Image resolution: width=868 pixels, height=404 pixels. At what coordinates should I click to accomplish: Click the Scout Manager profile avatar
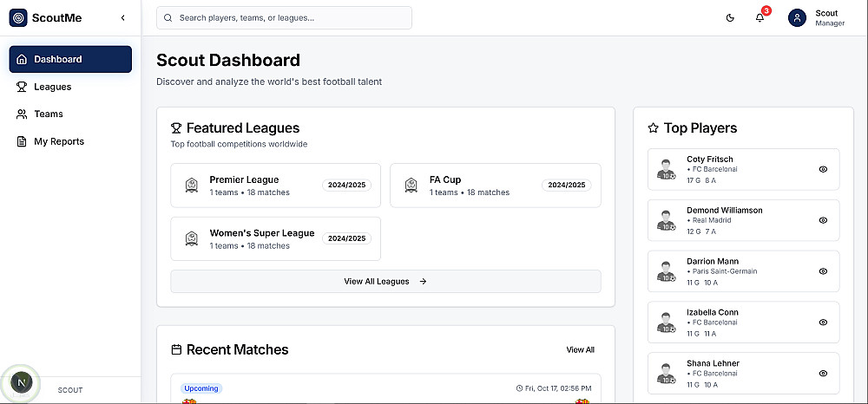798,17
